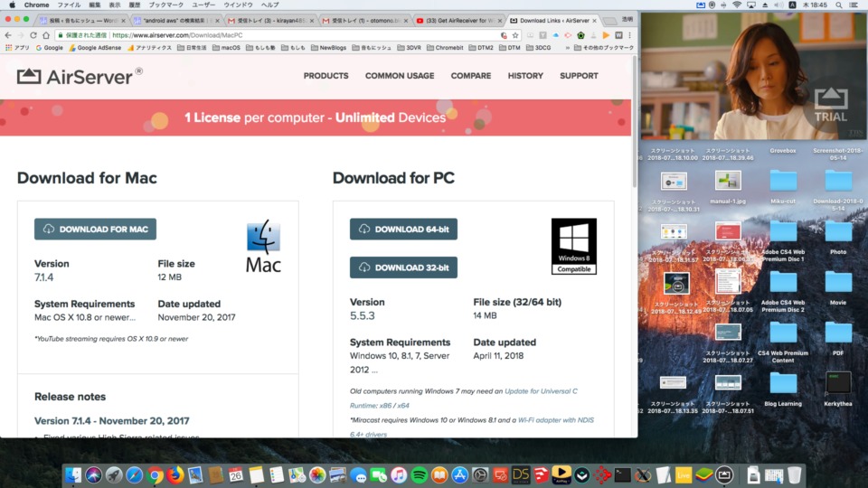Open Google AdSense bookmark
The image size is (868, 488).
(95, 48)
